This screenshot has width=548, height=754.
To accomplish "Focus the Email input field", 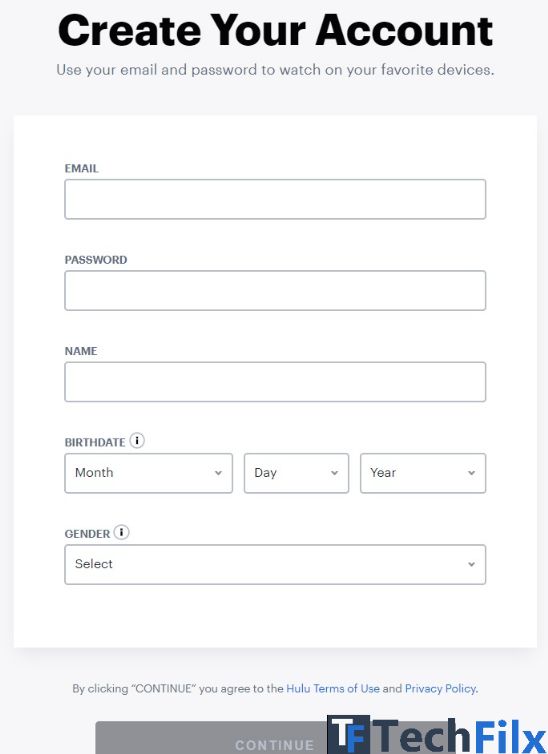I will pyautogui.click(x=275, y=199).
